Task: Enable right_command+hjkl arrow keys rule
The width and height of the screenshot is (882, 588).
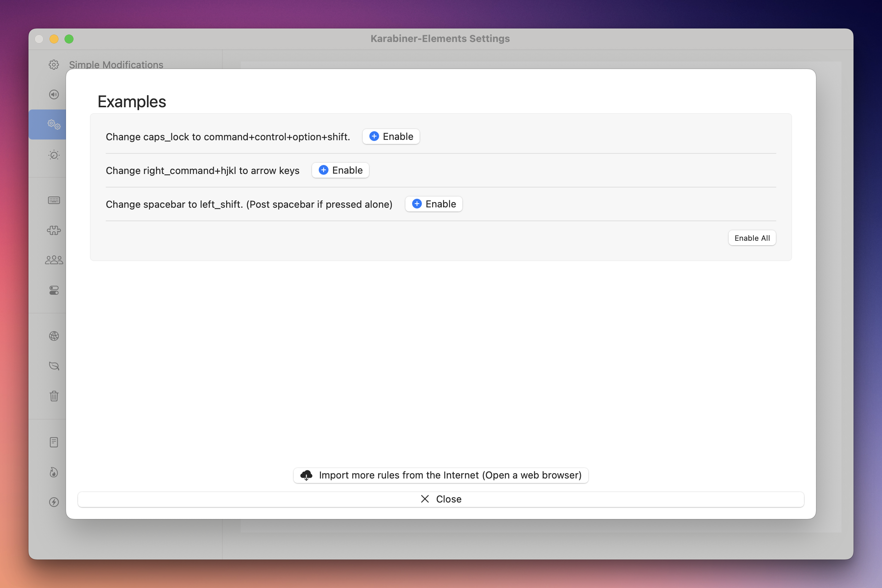Action: point(340,170)
